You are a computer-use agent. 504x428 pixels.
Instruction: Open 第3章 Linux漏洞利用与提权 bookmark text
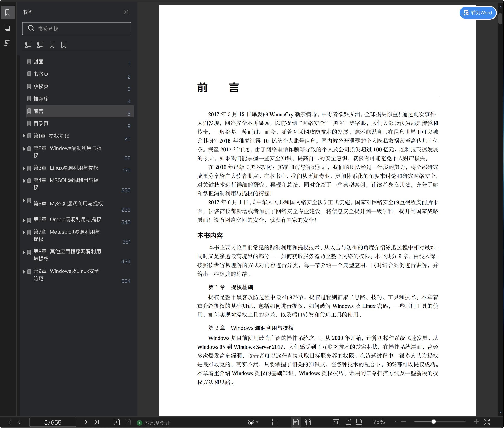point(66,168)
